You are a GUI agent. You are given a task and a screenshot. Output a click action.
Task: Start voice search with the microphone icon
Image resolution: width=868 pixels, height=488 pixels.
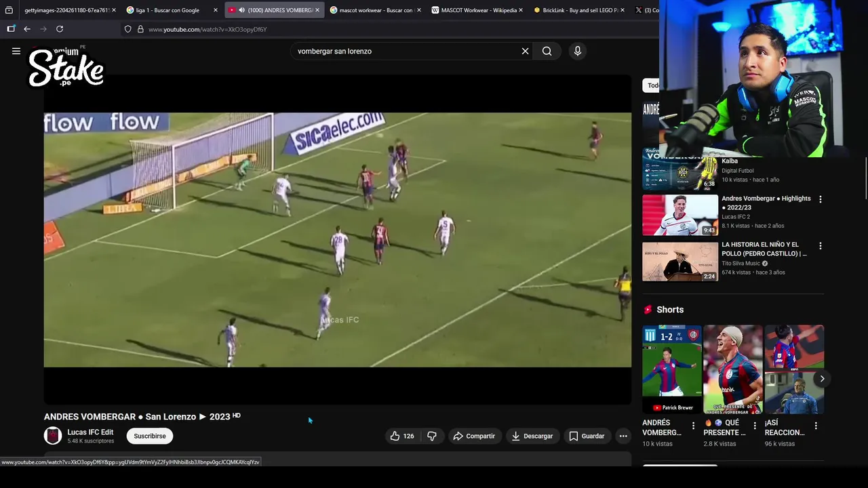pos(577,51)
